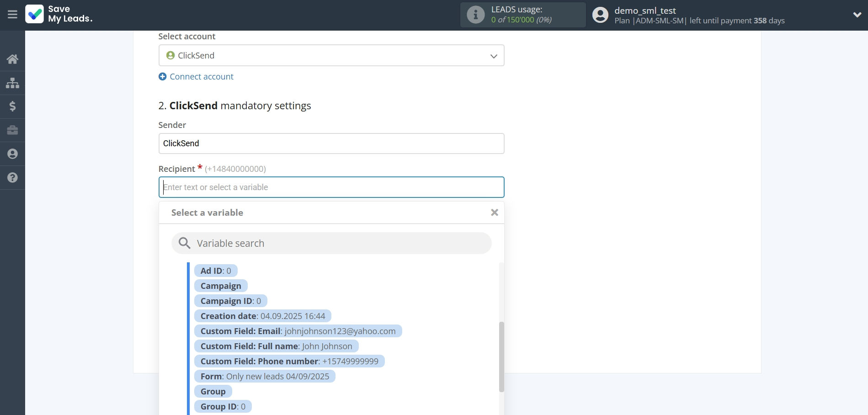Image resolution: width=868 pixels, height=415 pixels.
Task: Select Custom Field: Email variable
Action: [x=298, y=331]
